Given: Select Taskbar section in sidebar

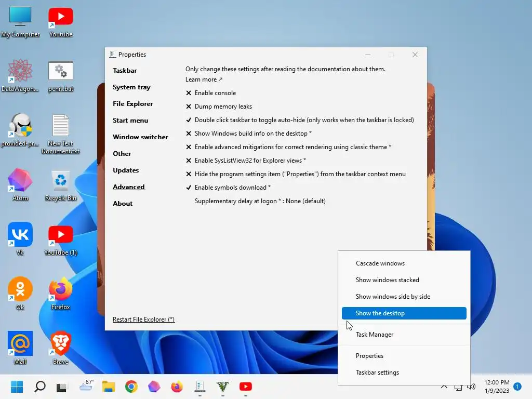Looking at the screenshot, I should coord(125,71).
